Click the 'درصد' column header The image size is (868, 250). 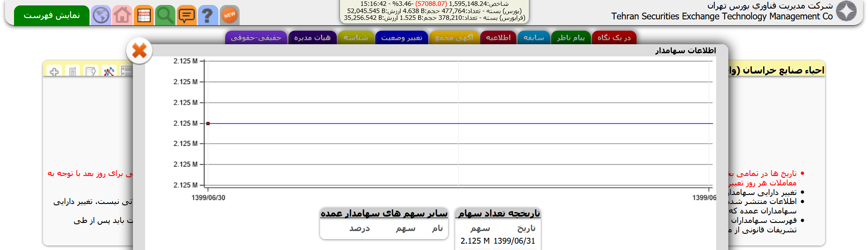tap(359, 228)
